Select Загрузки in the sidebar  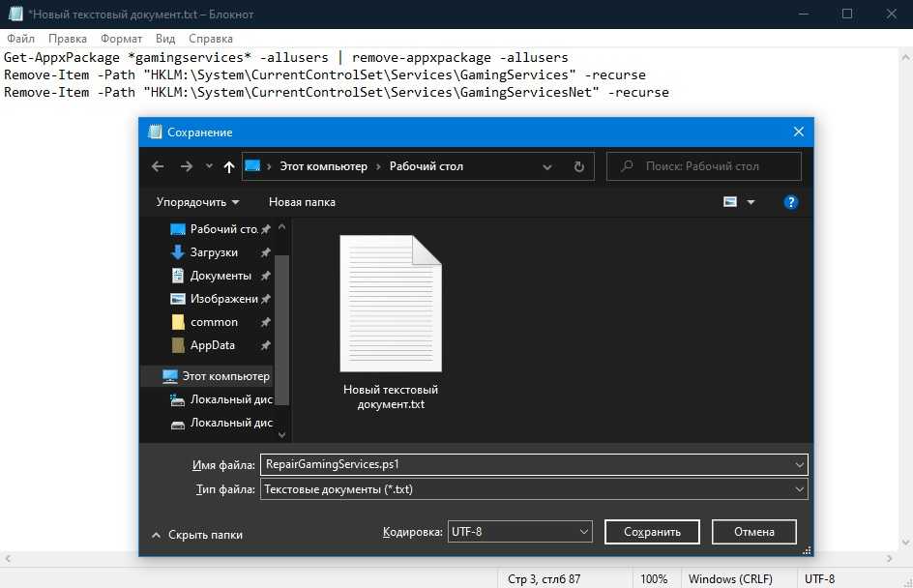click(x=213, y=252)
